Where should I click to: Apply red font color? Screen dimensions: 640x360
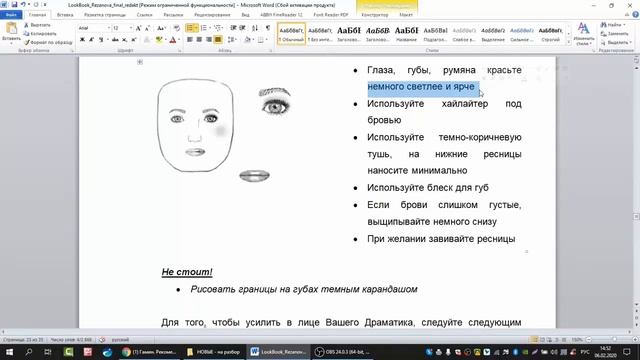[x=173, y=40]
